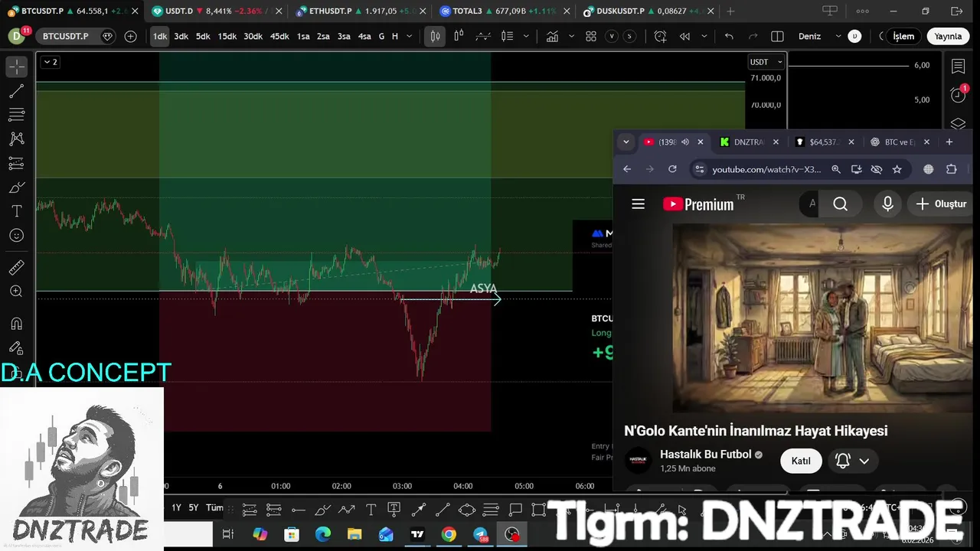Open the forecasting and measurement tools
This screenshot has width=980, height=551.
16,163
